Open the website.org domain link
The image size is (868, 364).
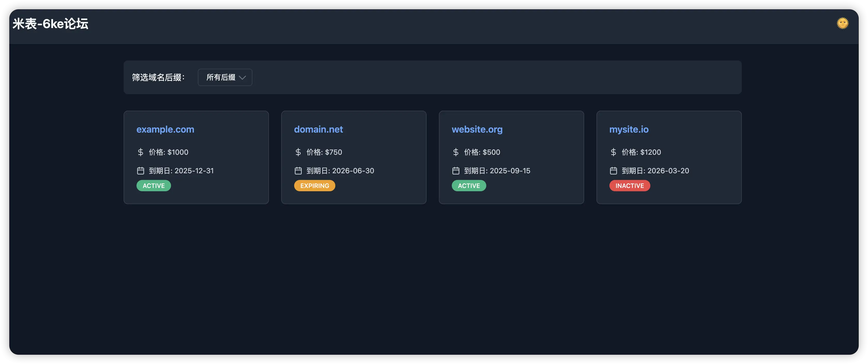(477, 129)
